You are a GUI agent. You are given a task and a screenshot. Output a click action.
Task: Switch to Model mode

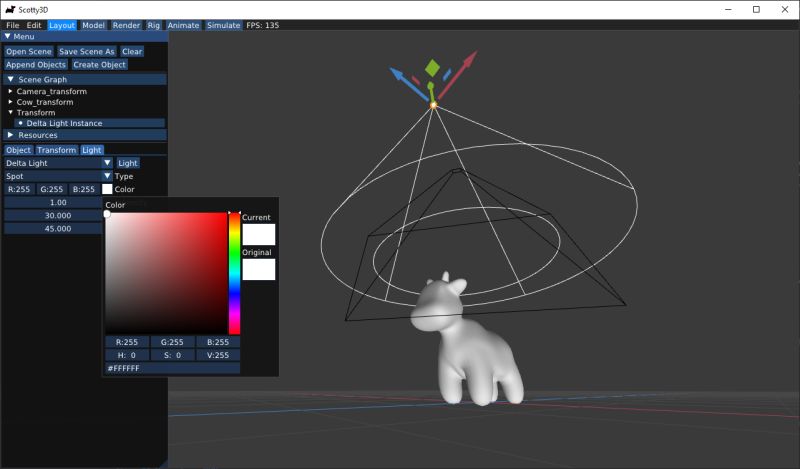(93, 25)
